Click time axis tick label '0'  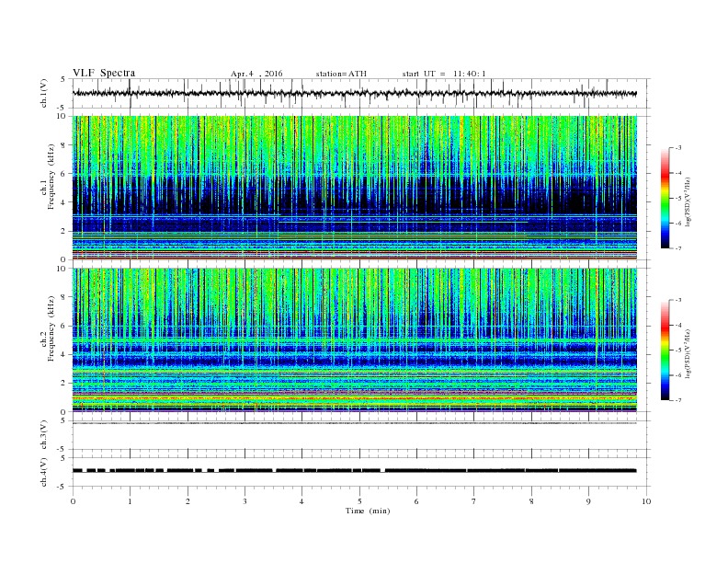tap(73, 501)
